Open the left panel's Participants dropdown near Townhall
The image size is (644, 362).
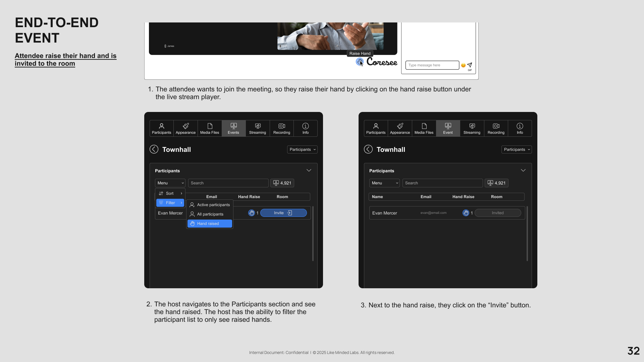pyautogui.click(x=302, y=149)
